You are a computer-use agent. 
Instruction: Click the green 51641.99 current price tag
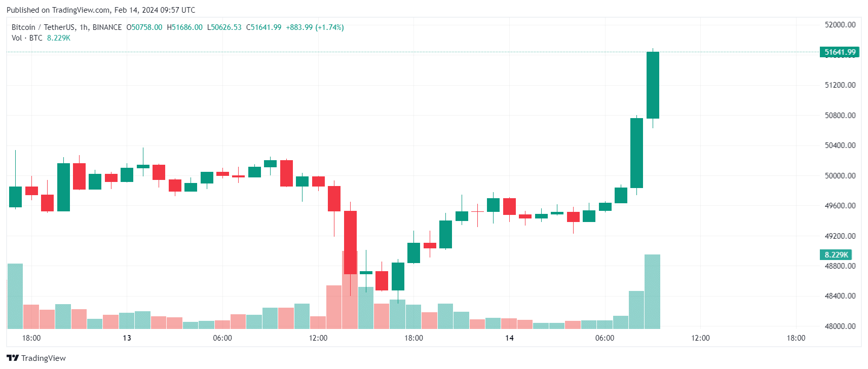839,52
